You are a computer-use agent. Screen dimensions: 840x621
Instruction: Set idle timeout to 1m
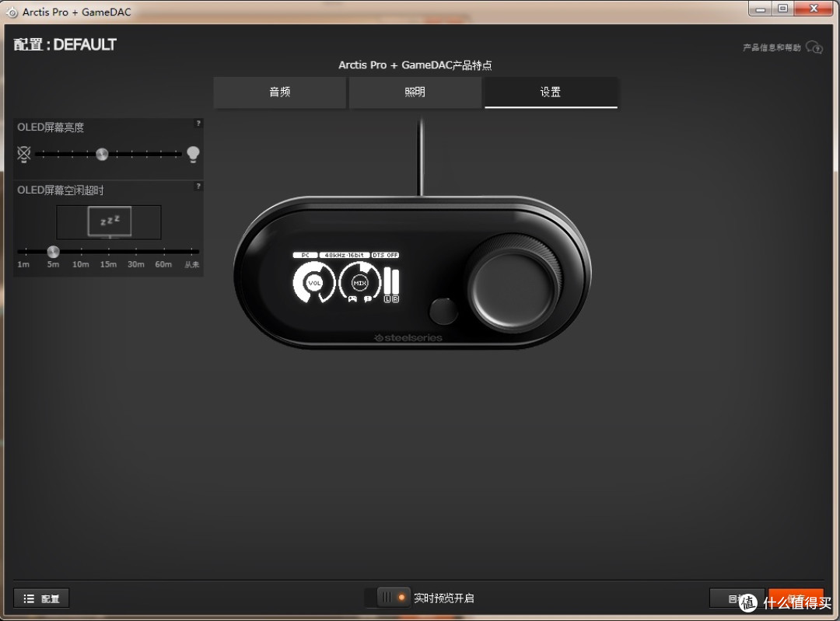point(23,264)
